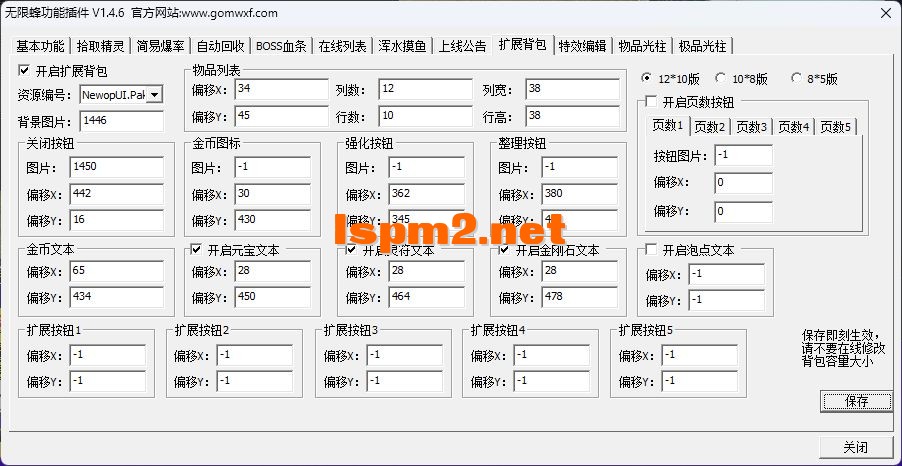Switch to the 浑水摸鱼 tab
902x466 pixels.
coord(402,46)
